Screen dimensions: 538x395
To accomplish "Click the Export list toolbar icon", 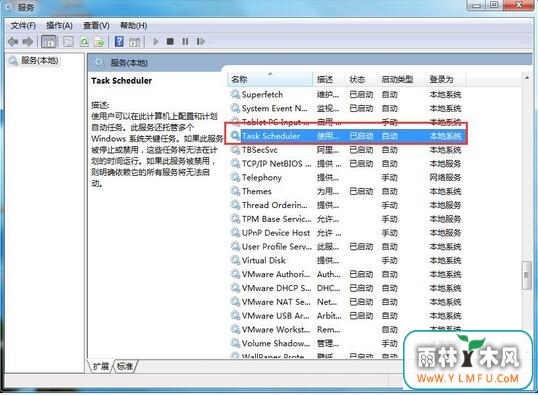I will [100, 42].
